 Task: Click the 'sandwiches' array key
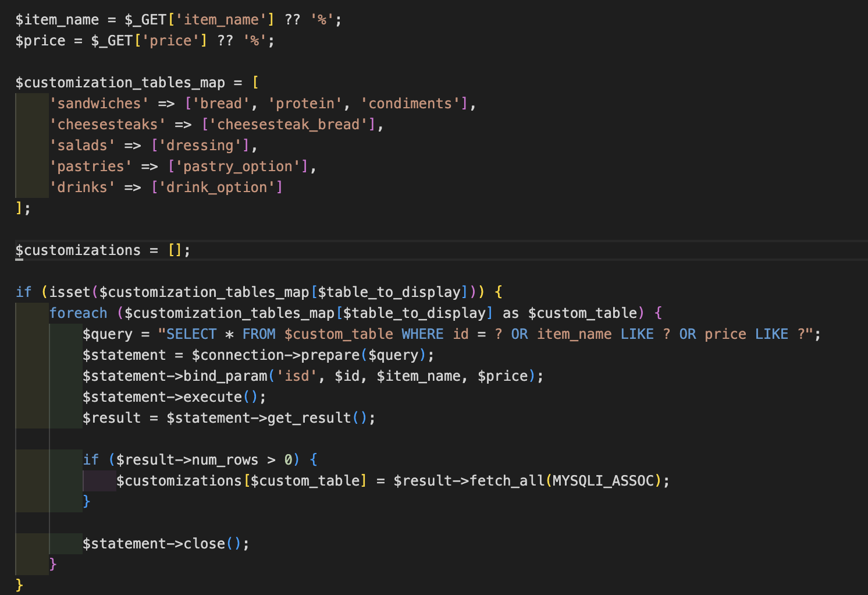point(99,104)
